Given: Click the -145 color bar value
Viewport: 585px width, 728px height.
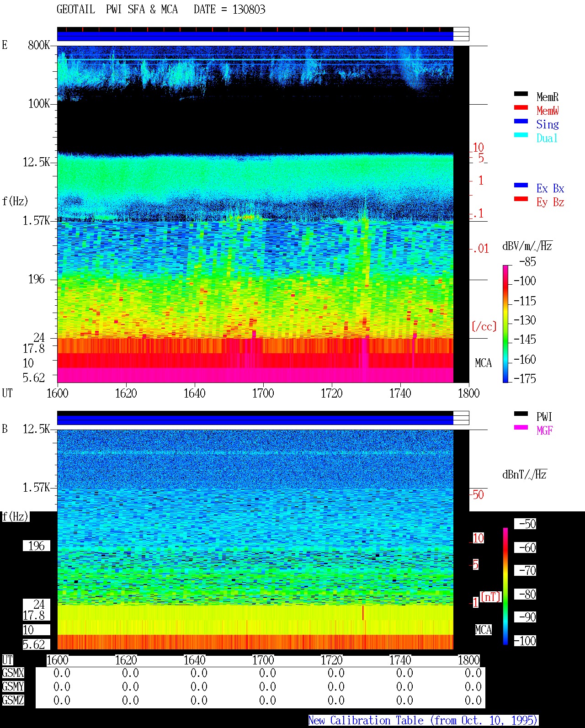Looking at the screenshot, I should click(525, 340).
